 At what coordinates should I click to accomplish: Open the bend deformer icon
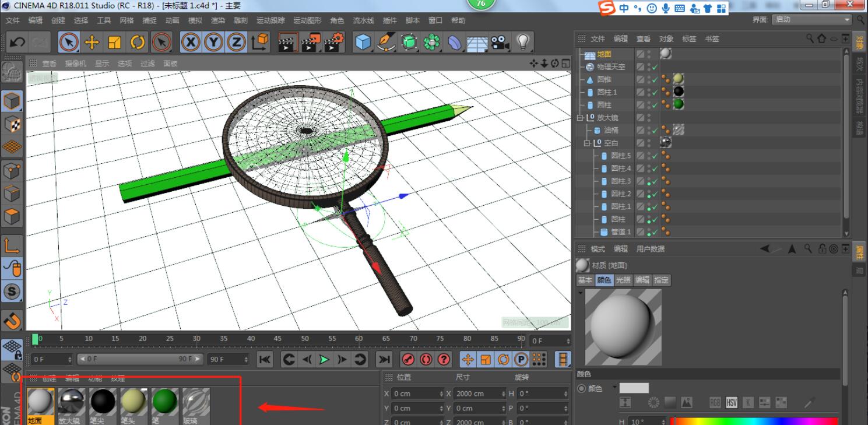click(x=454, y=42)
